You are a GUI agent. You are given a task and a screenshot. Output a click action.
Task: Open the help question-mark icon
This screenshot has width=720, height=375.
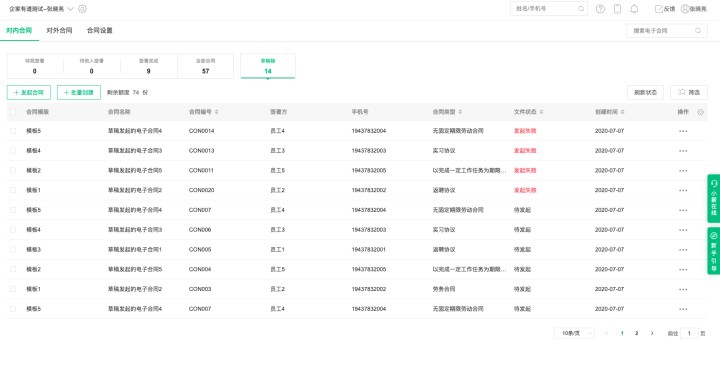[600, 9]
